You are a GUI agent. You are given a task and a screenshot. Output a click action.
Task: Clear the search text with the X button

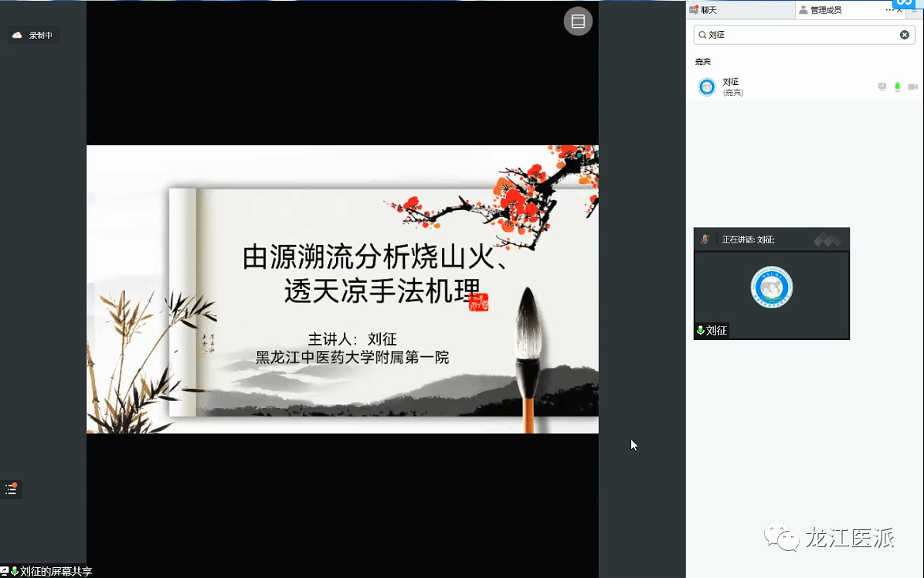pyautogui.click(x=905, y=35)
